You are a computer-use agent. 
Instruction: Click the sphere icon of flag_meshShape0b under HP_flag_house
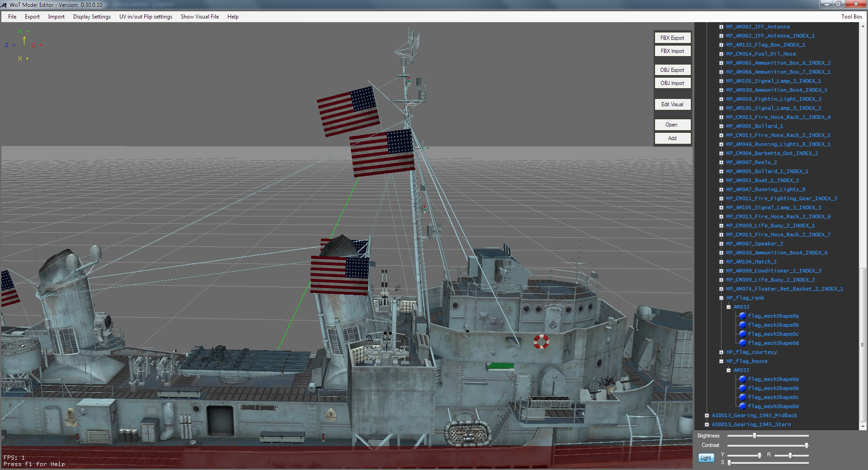(742, 388)
